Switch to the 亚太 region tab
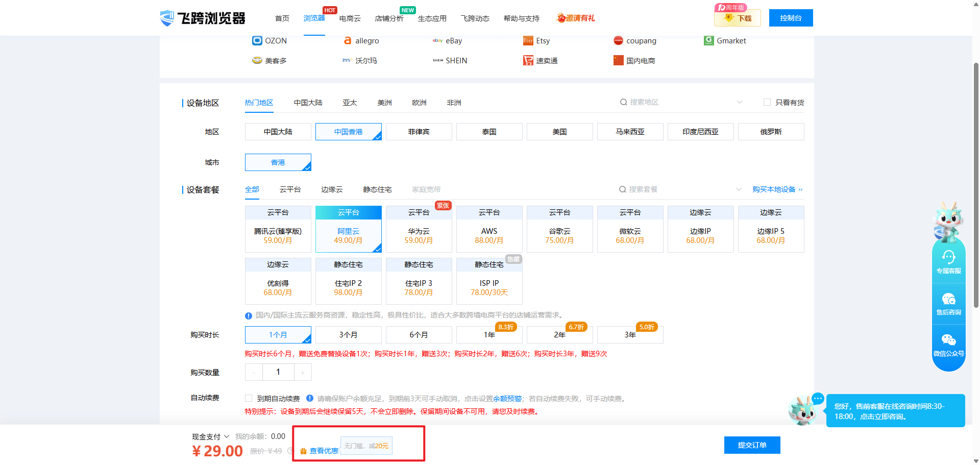Screen dimensions: 980x465 (350, 103)
